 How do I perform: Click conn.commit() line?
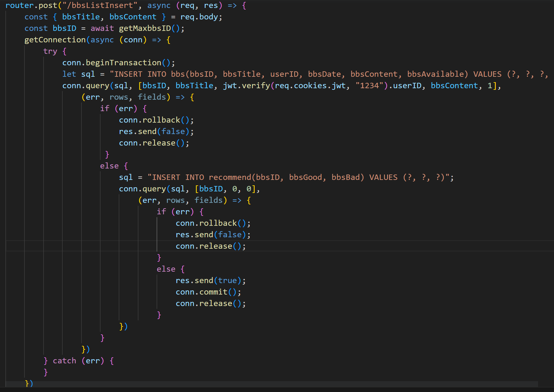tap(208, 292)
